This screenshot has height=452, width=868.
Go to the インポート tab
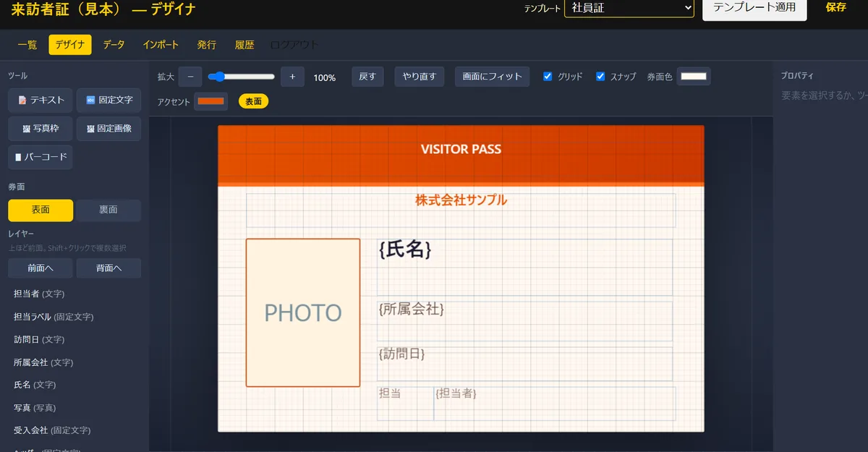click(161, 45)
